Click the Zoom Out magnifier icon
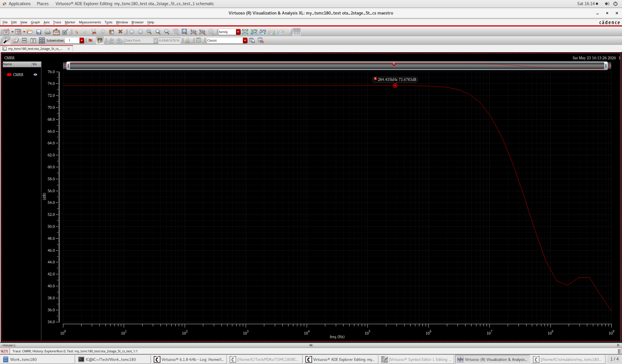This screenshot has width=622, height=364. pos(167,32)
